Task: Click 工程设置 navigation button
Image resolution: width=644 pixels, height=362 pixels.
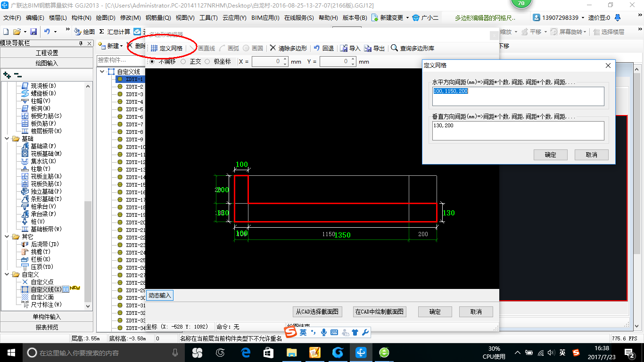Action: pos(47,53)
